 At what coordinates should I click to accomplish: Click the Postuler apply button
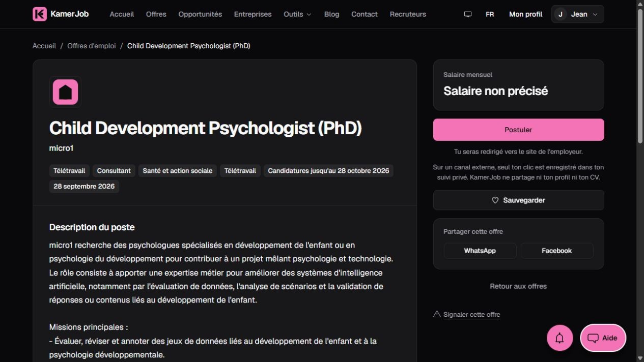click(x=518, y=130)
